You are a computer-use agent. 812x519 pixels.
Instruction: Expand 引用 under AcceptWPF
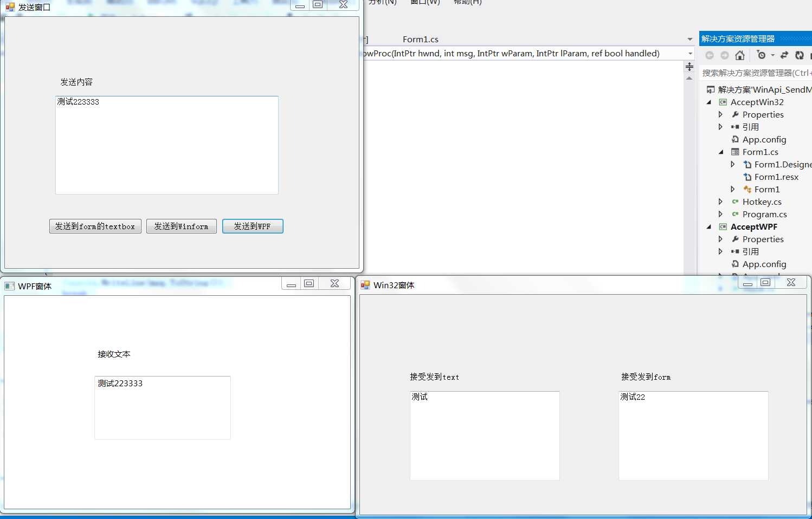click(720, 251)
